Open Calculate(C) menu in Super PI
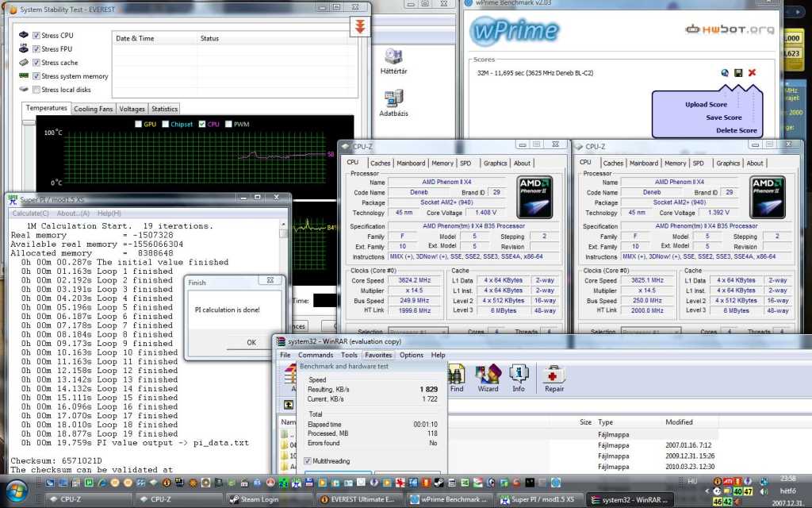This screenshot has width=812, height=508. 31,213
